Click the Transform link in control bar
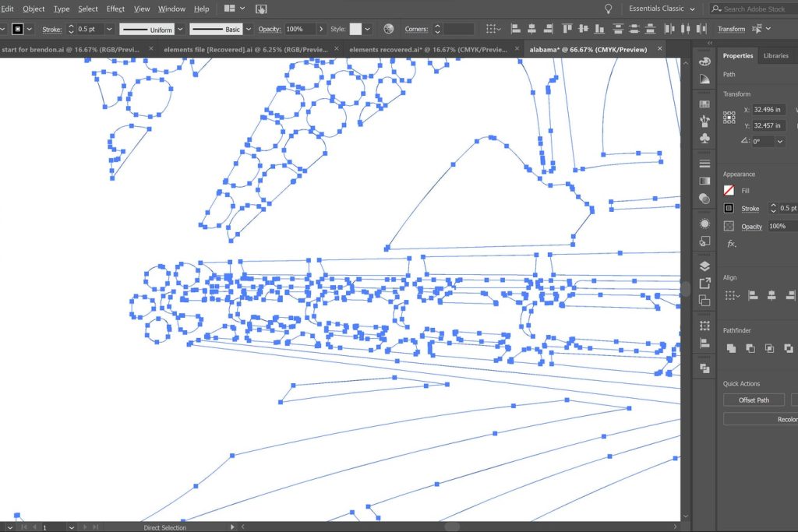 point(731,29)
